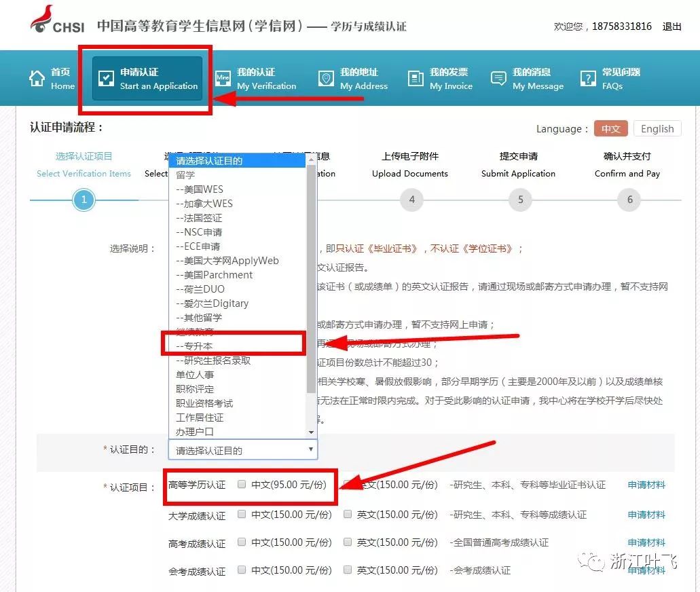Choose --荷兰DUO option
Screen dimensions: 700x592
(x=238, y=289)
